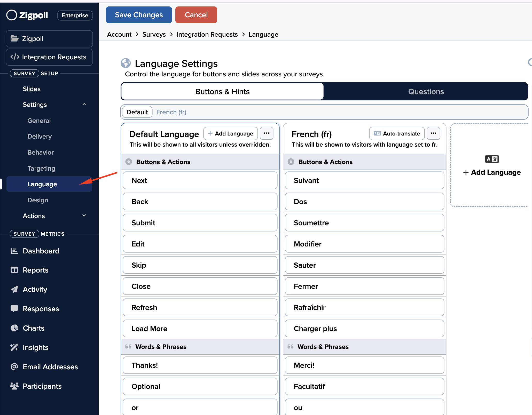The width and height of the screenshot is (532, 415).
Task: Click the Zigpoll logo icon
Action: pyautogui.click(x=12, y=15)
